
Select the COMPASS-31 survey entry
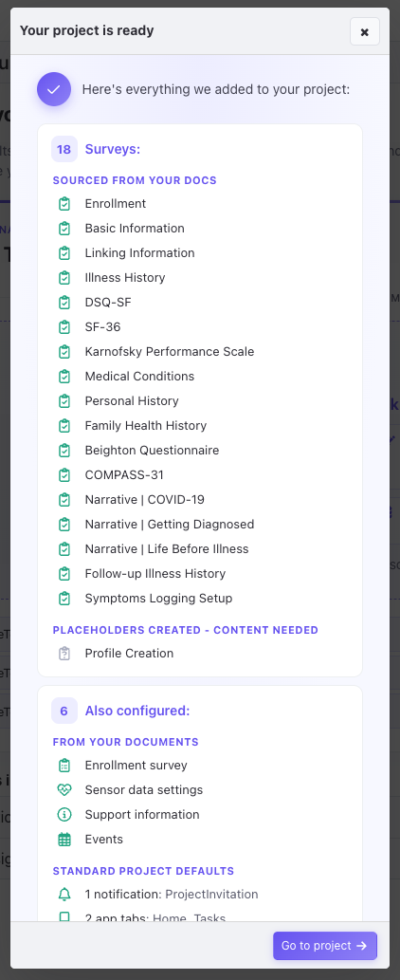(x=124, y=475)
